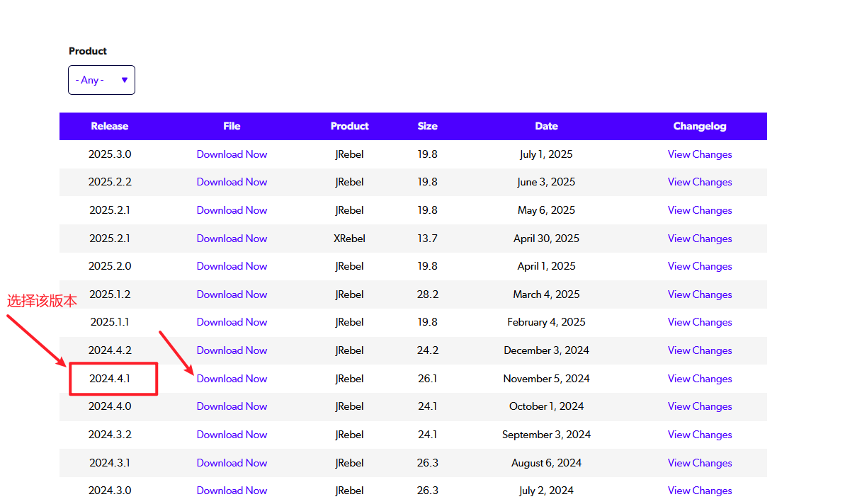View Changes for release 2025.3.0

click(700, 154)
